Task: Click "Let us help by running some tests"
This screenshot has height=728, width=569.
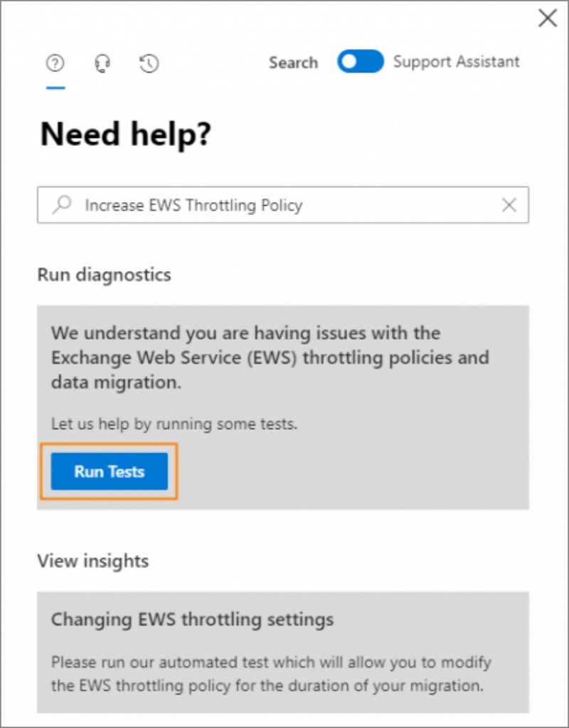Action: (x=174, y=425)
